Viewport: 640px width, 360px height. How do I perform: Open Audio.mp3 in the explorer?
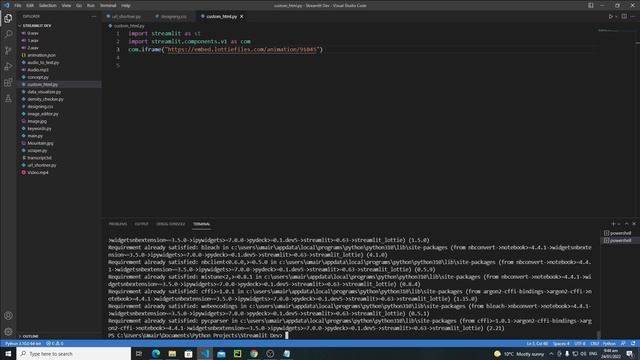coord(38,70)
